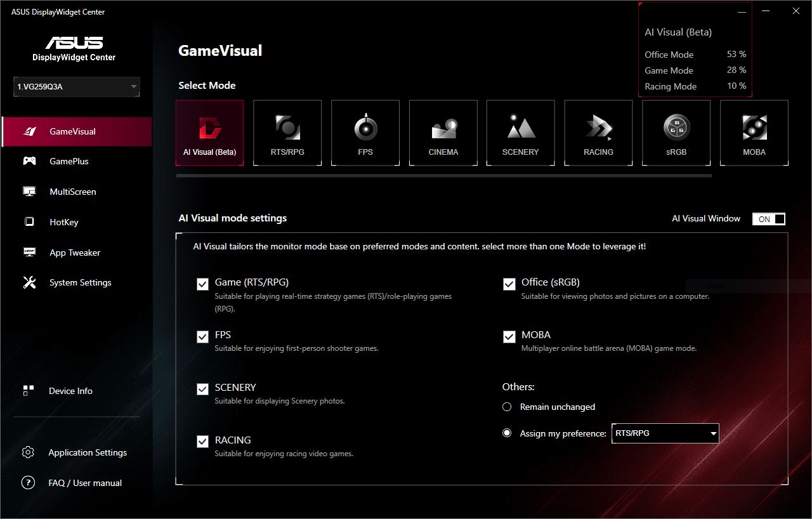
Task: Uncheck the Office (sRGB) checkbox
Action: point(509,284)
